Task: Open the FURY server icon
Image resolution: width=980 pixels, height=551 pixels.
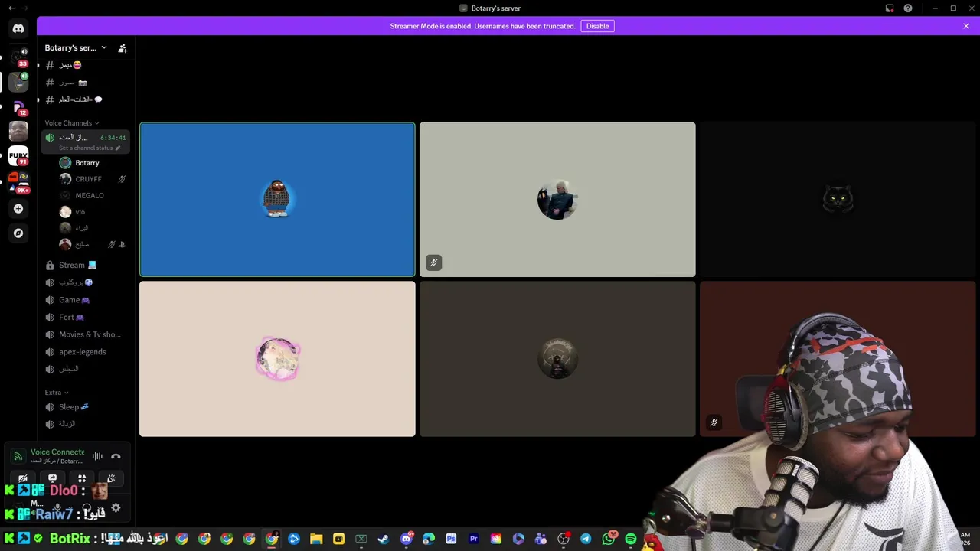Action: click(x=18, y=156)
